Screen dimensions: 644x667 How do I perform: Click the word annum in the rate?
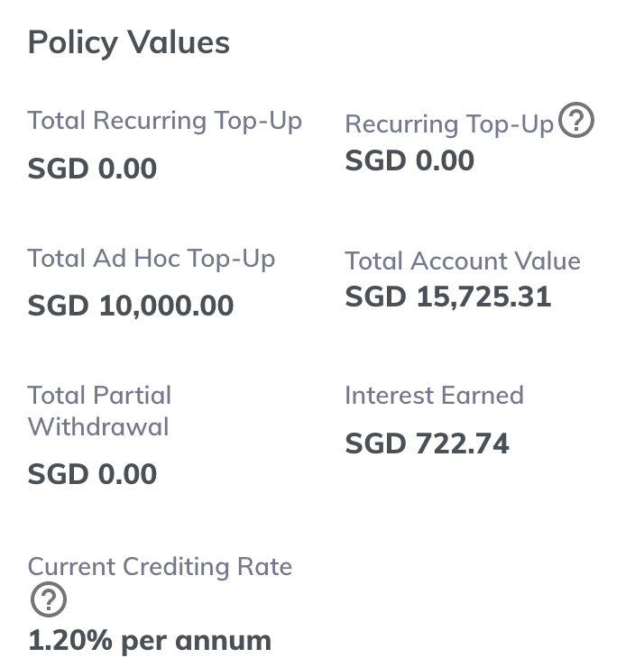223,642
